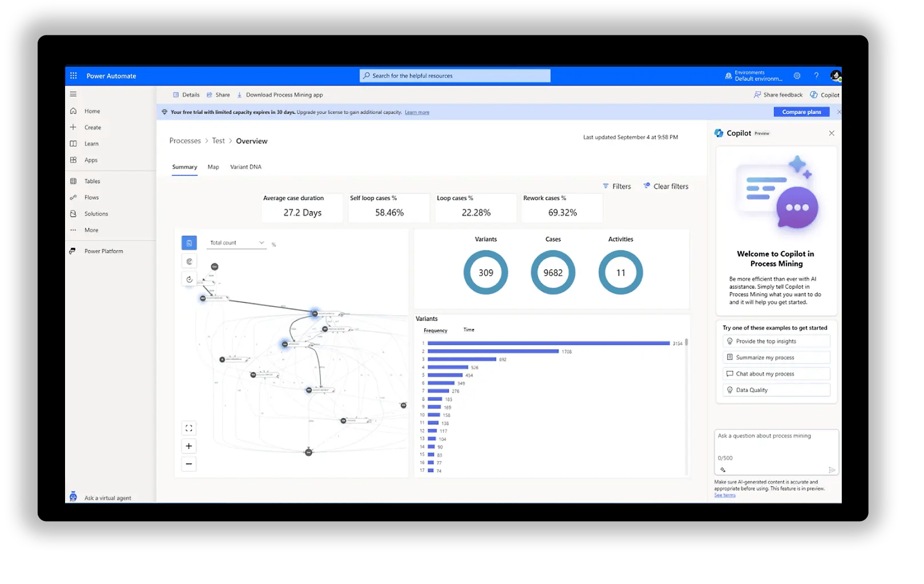Open Tables in the sidebar
Screen dimensions: 924x584
[x=92, y=181]
